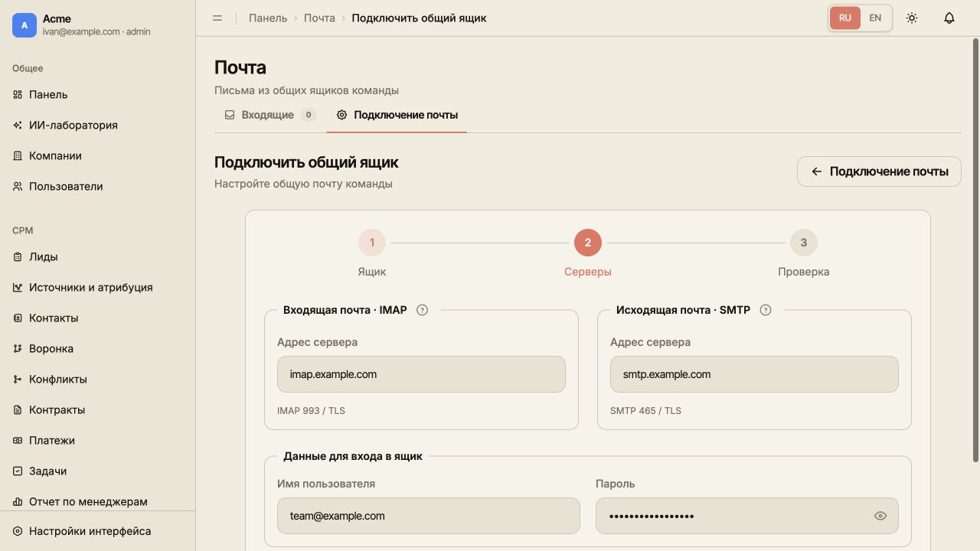Open notifications bell
980x551 pixels.
[x=949, y=18]
